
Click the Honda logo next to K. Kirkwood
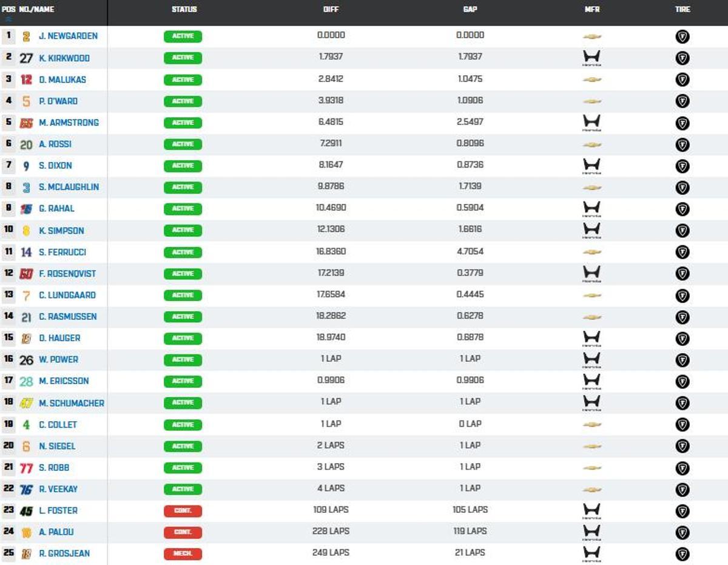[x=591, y=58]
